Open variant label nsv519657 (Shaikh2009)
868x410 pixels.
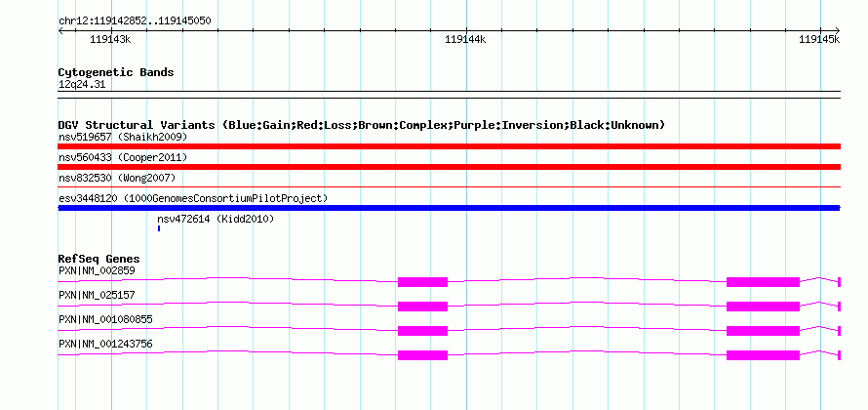pos(123,137)
